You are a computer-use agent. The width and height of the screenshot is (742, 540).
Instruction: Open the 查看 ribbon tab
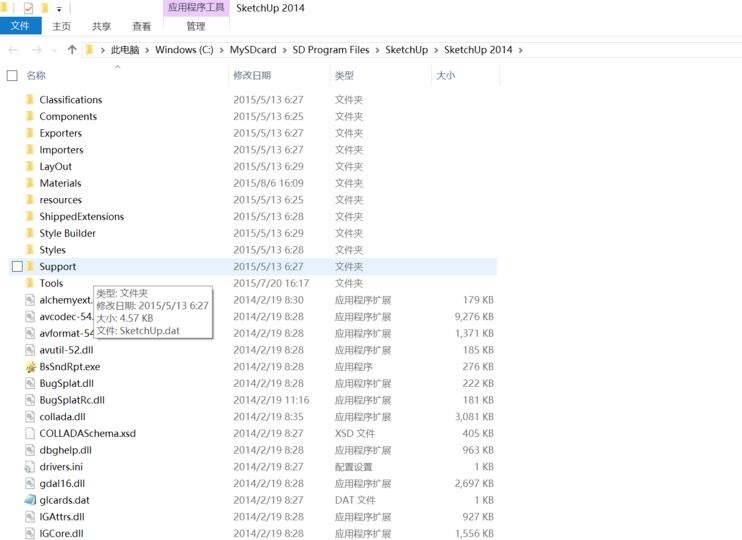pyautogui.click(x=141, y=26)
